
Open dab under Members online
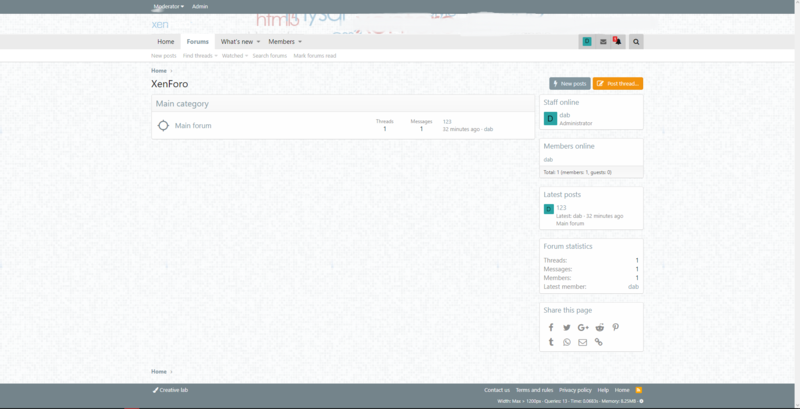coord(548,160)
